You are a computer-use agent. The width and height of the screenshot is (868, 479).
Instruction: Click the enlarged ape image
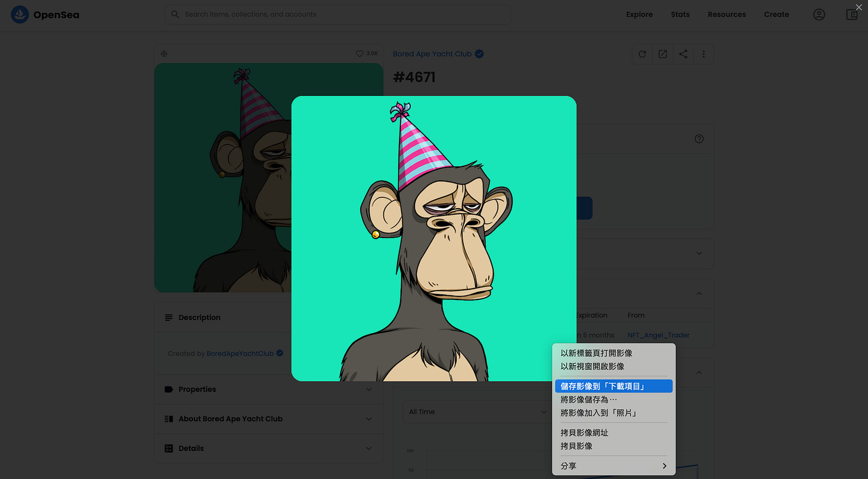click(x=434, y=239)
